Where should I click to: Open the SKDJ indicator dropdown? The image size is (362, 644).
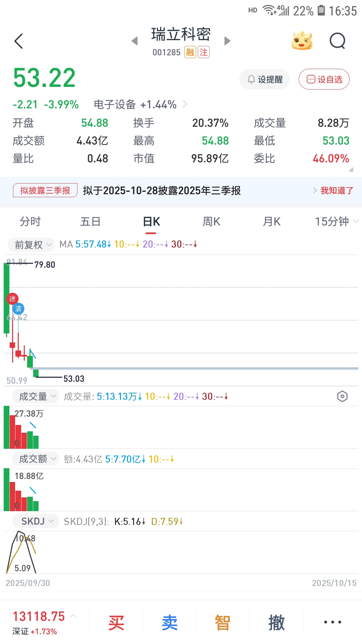pos(36,521)
